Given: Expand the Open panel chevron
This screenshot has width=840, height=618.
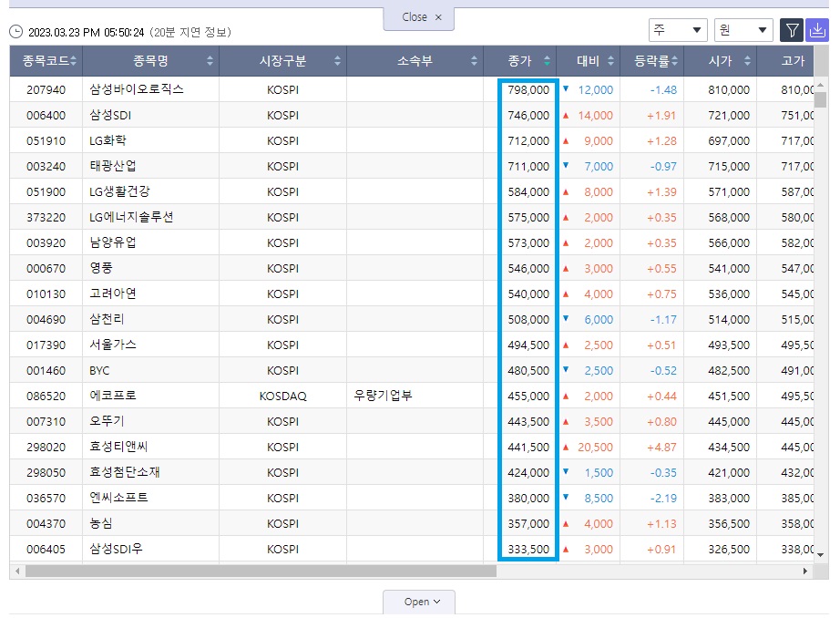Looking at the screenshot, I should tap(437, 602).
